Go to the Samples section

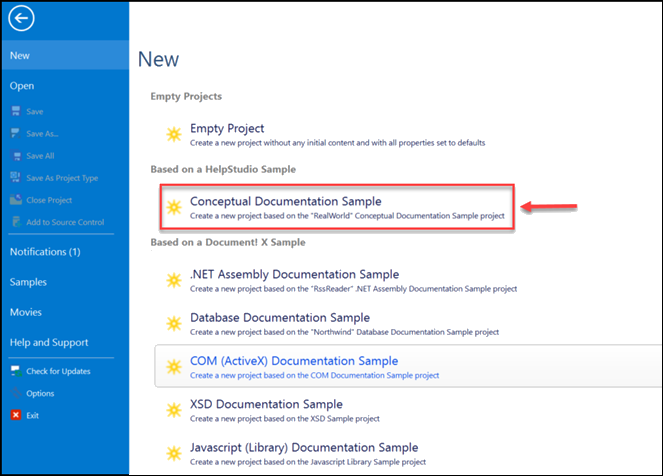(x=28, y=282)
